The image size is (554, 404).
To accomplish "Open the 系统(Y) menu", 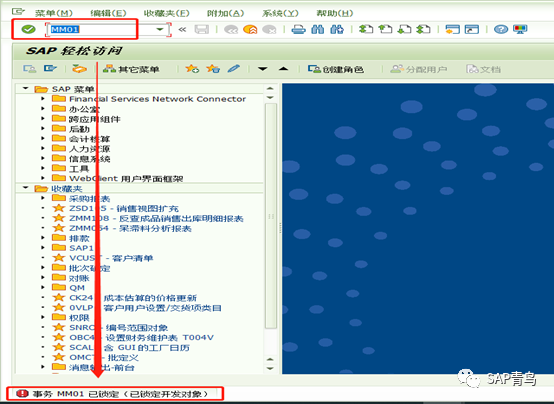I will (x=280, y=13).
